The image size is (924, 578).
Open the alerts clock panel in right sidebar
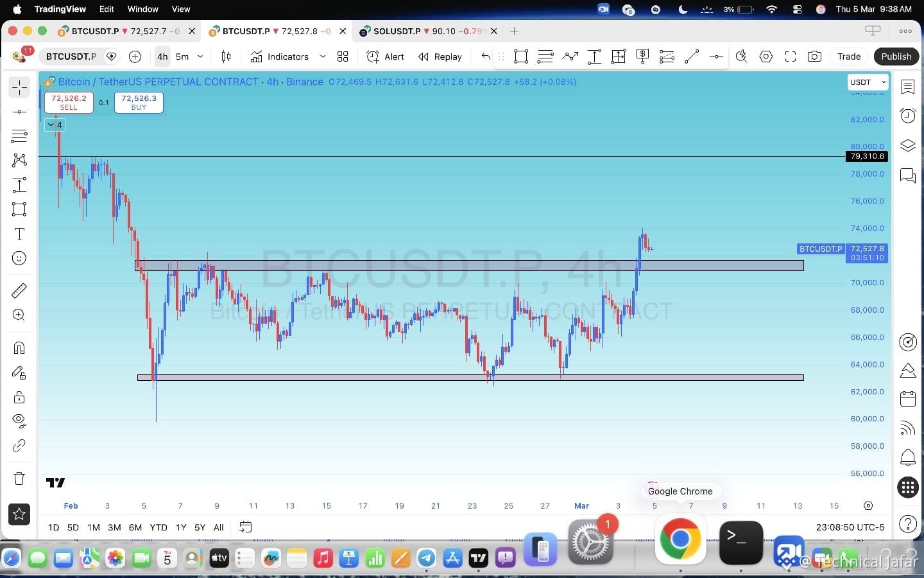pyautogui.click(x=908, y=116)
